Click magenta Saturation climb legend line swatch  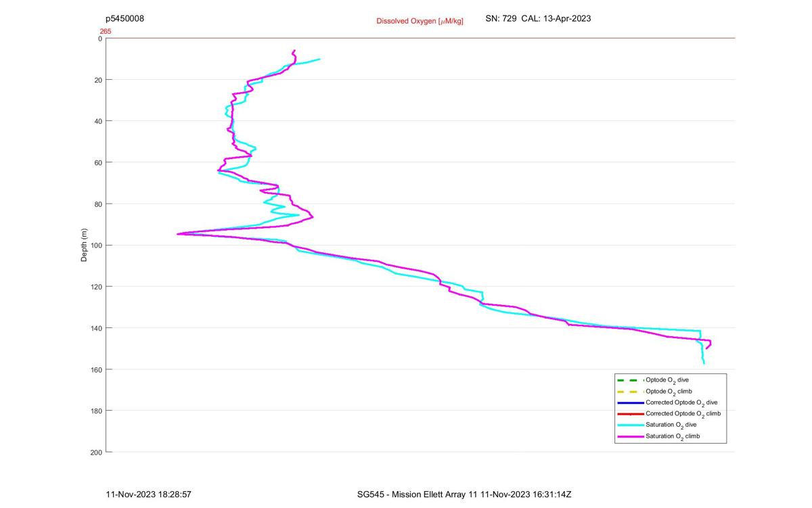(629, 436)
